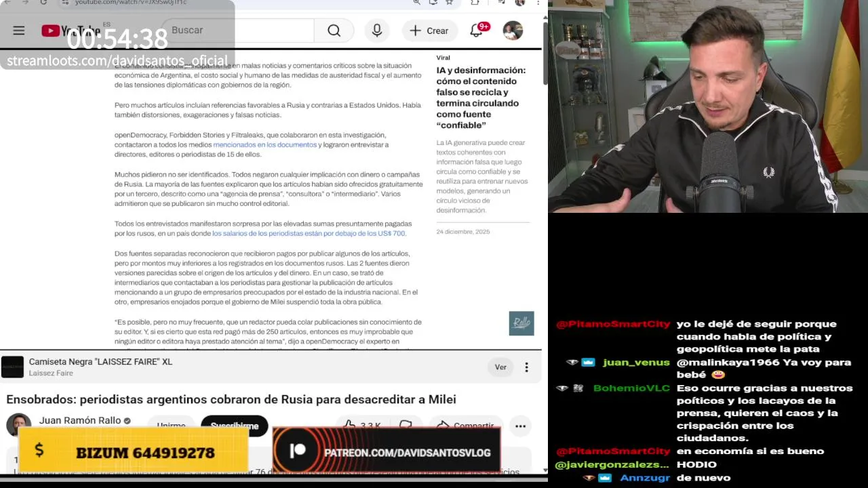Follow the 'mencionados en los documentos' link

pos(265,144)
